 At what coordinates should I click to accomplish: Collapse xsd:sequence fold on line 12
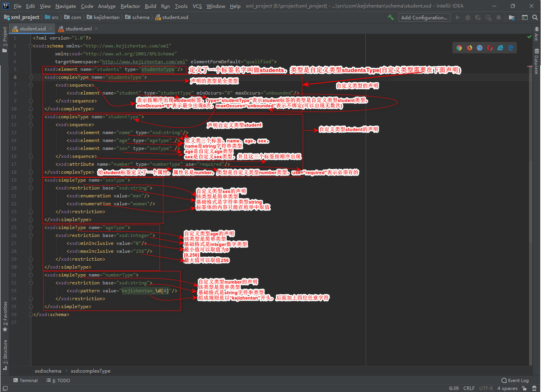[x=30, y=125]
